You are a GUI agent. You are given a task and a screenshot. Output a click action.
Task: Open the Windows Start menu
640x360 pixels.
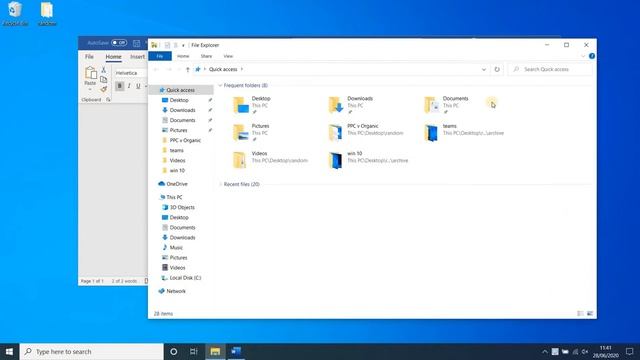coord(9,351)
